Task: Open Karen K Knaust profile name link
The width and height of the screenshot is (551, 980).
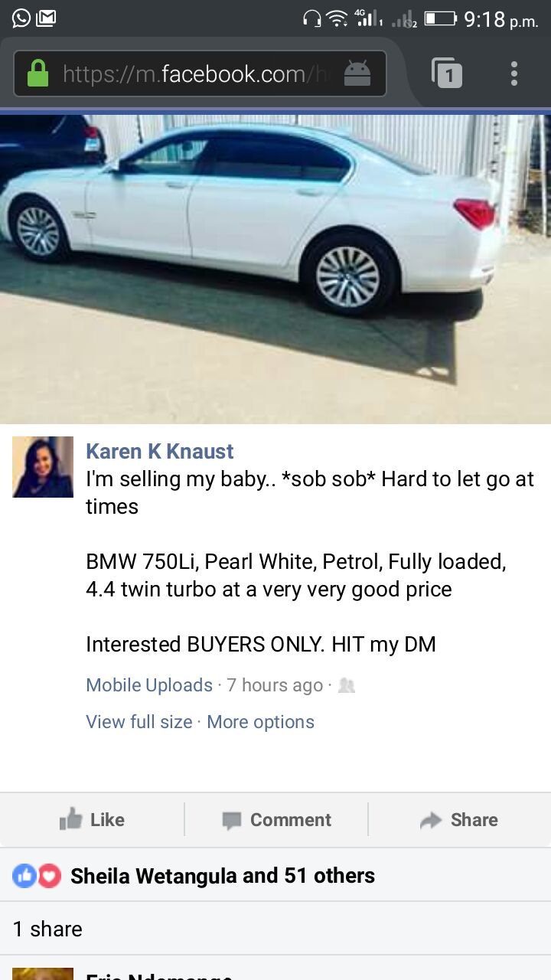Action: coord(160,451)
